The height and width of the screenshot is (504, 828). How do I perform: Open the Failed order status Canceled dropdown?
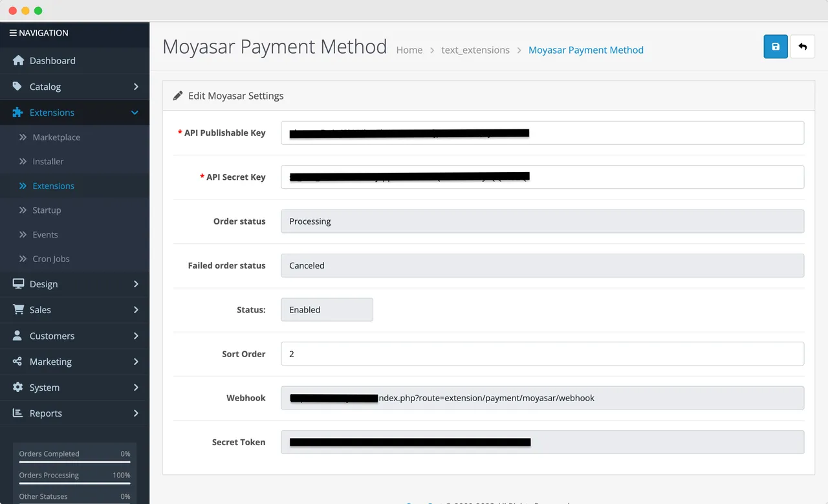pos(542,265)
